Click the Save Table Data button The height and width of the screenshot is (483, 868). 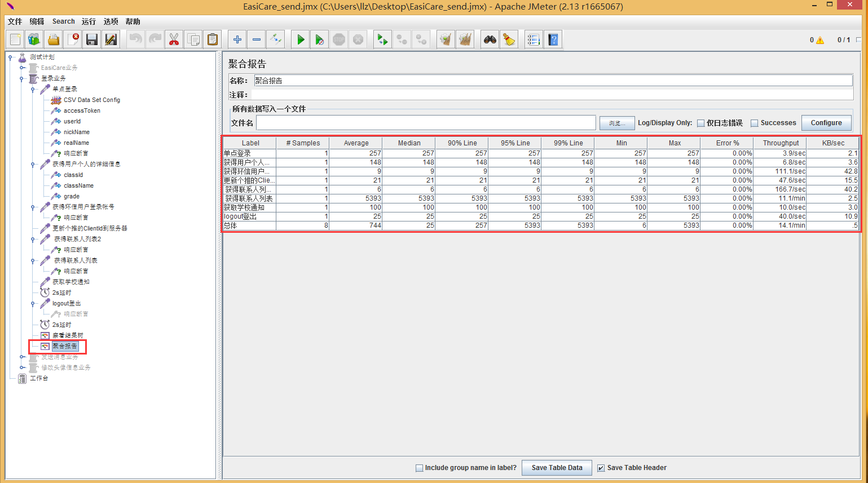(557, 468)
